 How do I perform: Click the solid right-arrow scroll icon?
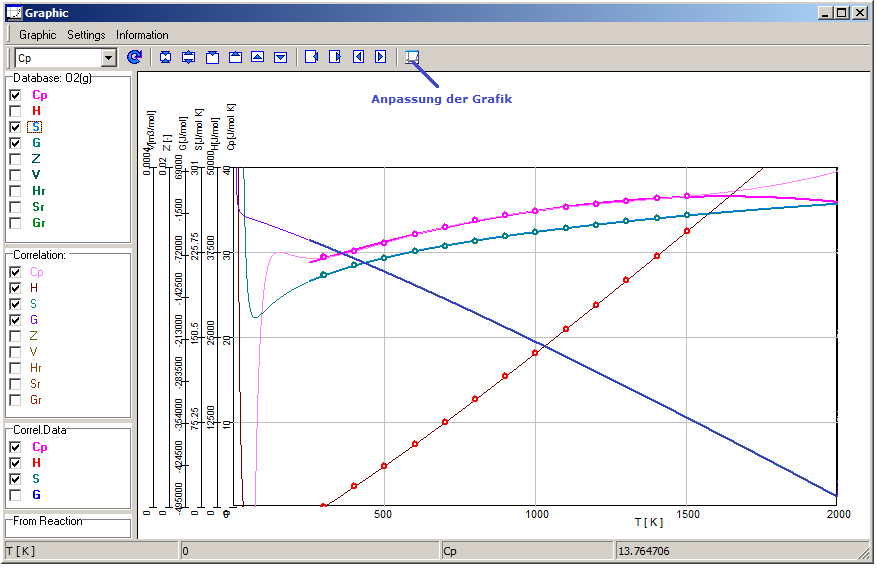click(x=381, y=57)
